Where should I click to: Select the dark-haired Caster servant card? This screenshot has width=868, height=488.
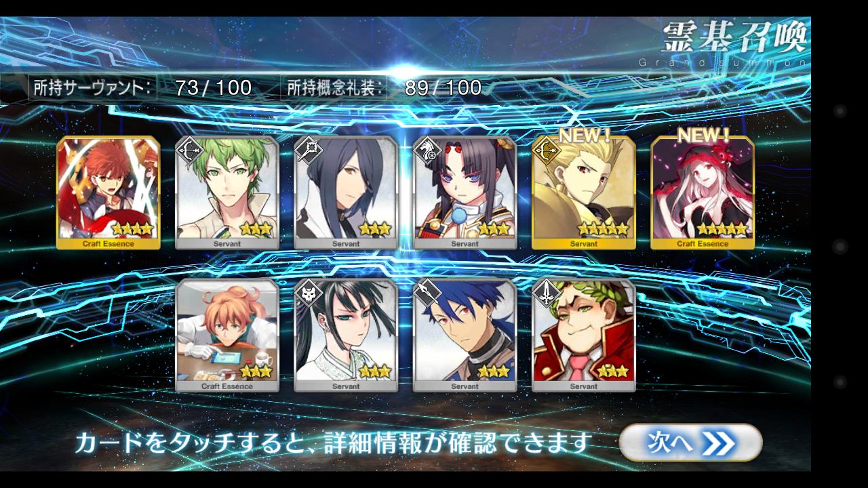pyautogui.click(x=346, y=192)
